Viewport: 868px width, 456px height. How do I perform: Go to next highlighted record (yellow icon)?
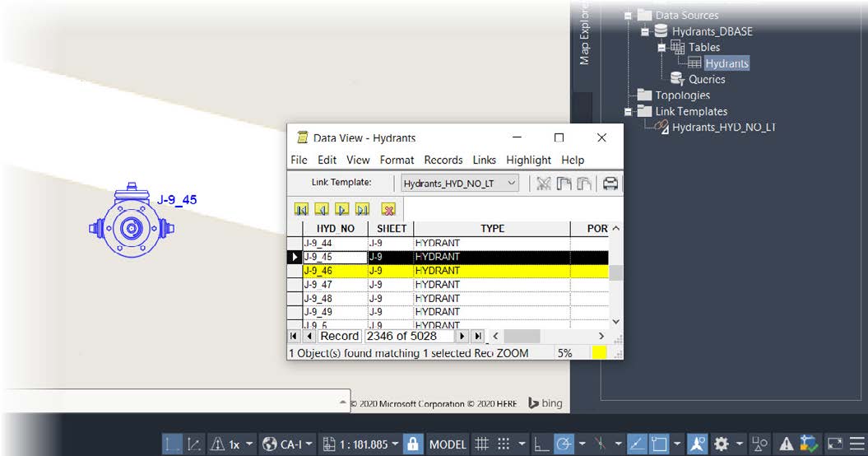point(342,209)
